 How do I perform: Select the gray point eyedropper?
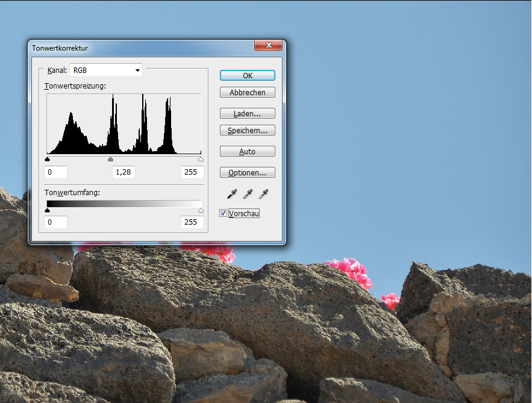[x=248, y=194]
